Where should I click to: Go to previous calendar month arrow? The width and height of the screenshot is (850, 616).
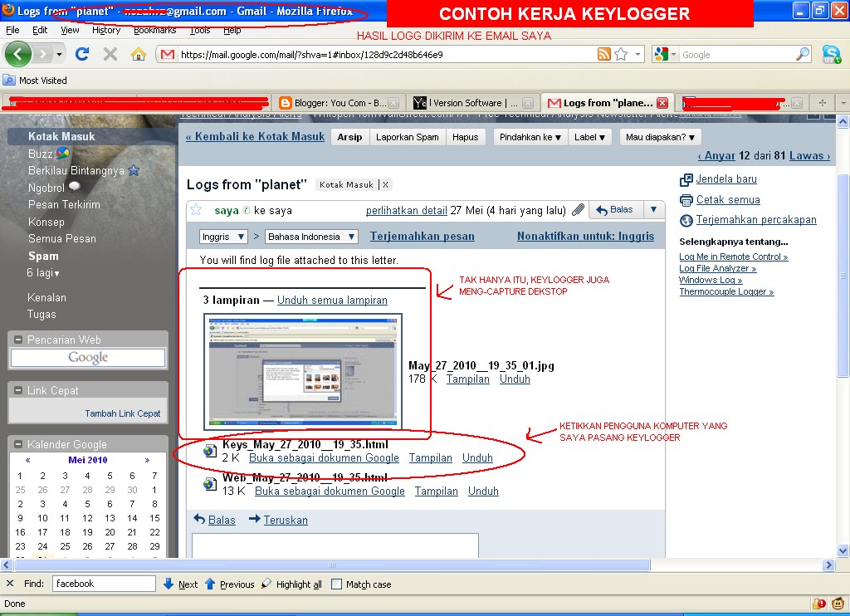(x=27, y=460)
